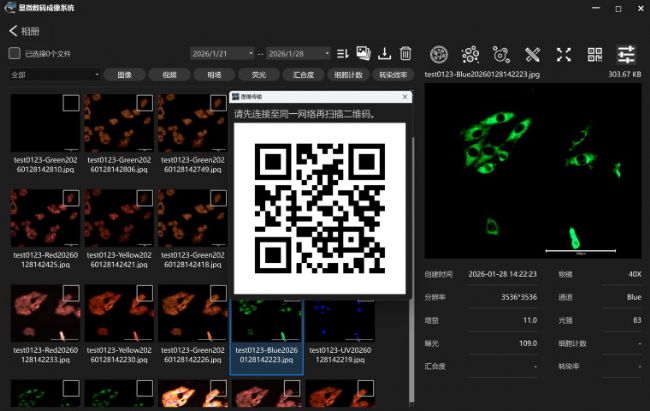Close the QR code dialog
Viewport: 650px width, 411px height.
[404, 97]
